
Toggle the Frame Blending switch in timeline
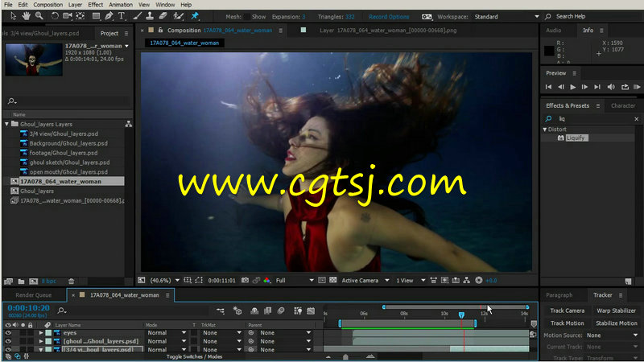coord(268,311)
